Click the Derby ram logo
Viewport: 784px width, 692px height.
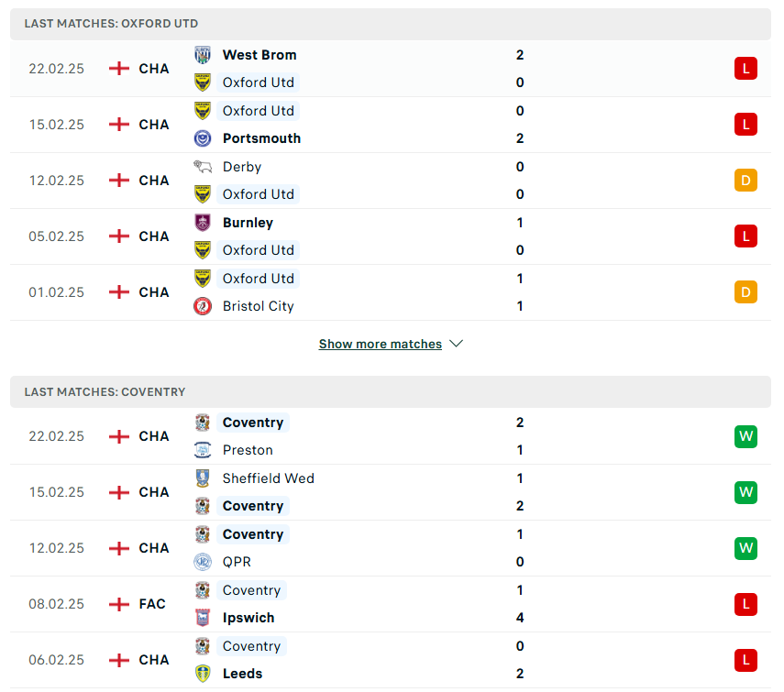point(203,167)
